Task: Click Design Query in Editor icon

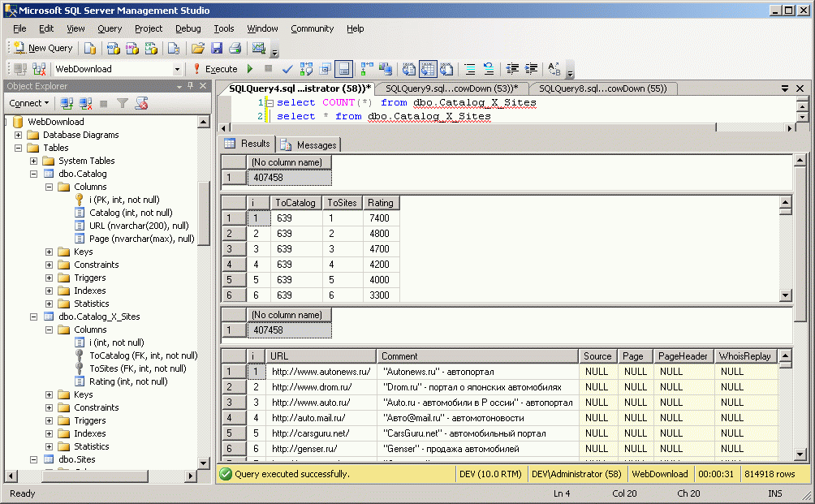Action: (x=326, y=69)
